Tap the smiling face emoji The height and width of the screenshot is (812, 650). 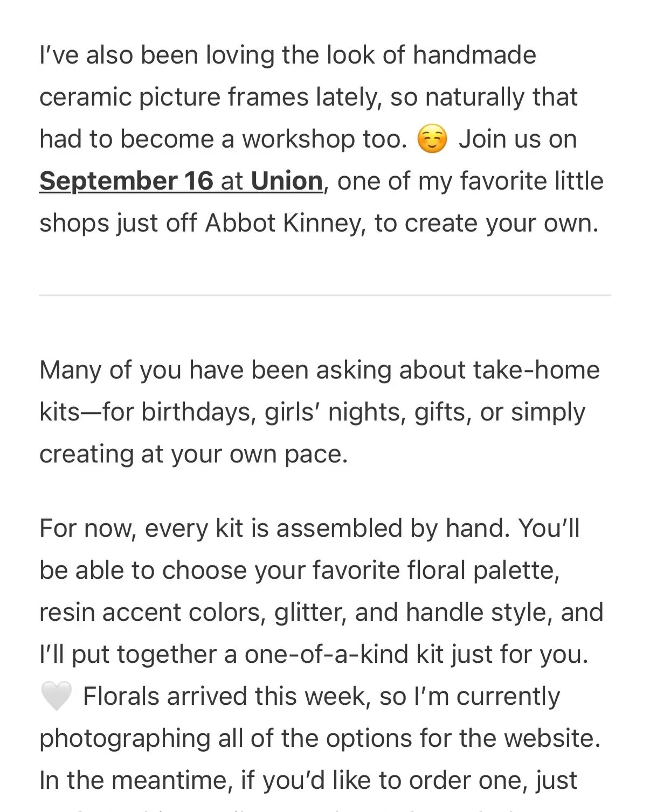click(432, 140)
